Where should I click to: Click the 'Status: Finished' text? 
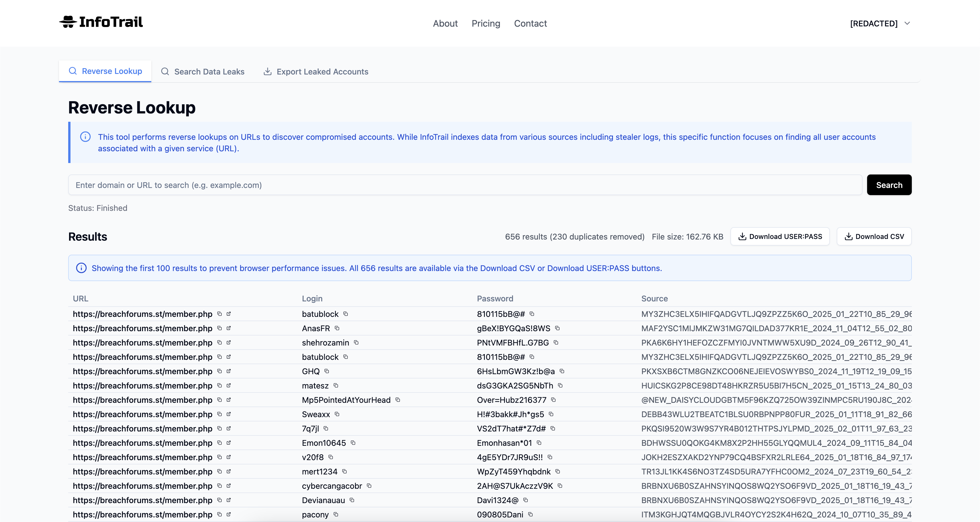coord(98,208)
